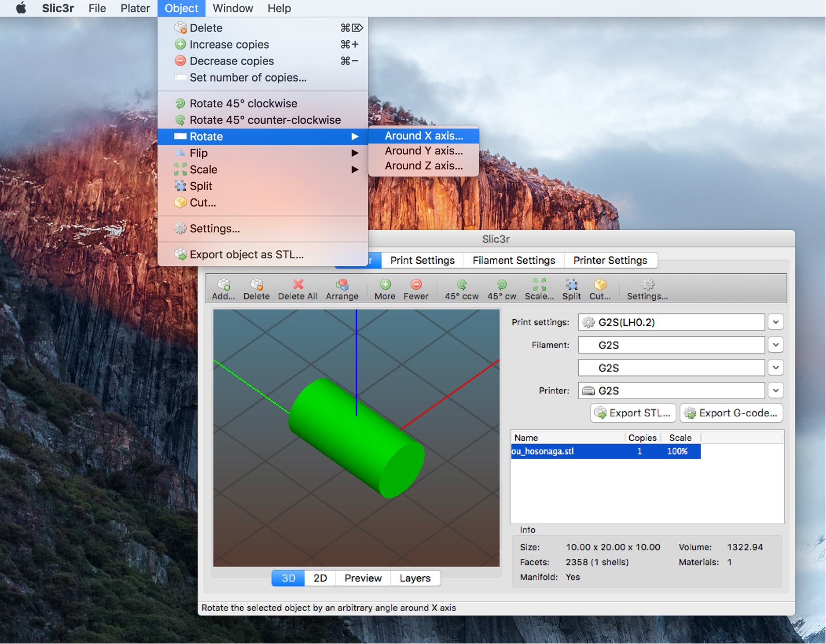
Task: Click the Export G-code button
Action: coord(731,413)
